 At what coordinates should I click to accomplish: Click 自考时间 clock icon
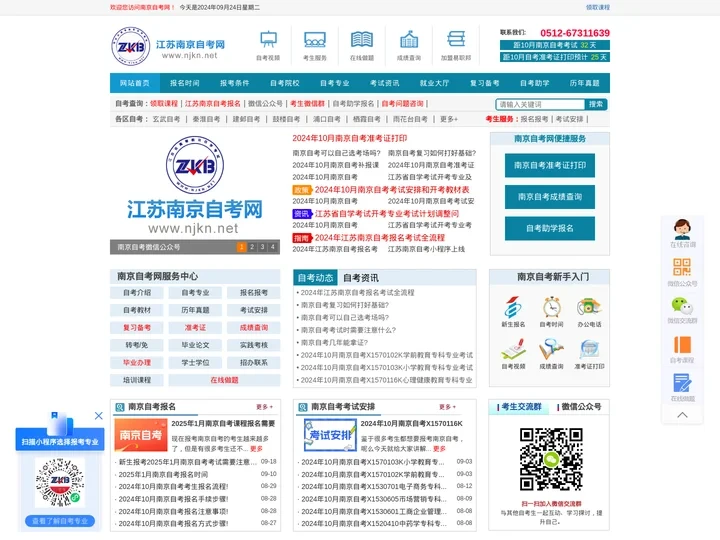551,311
